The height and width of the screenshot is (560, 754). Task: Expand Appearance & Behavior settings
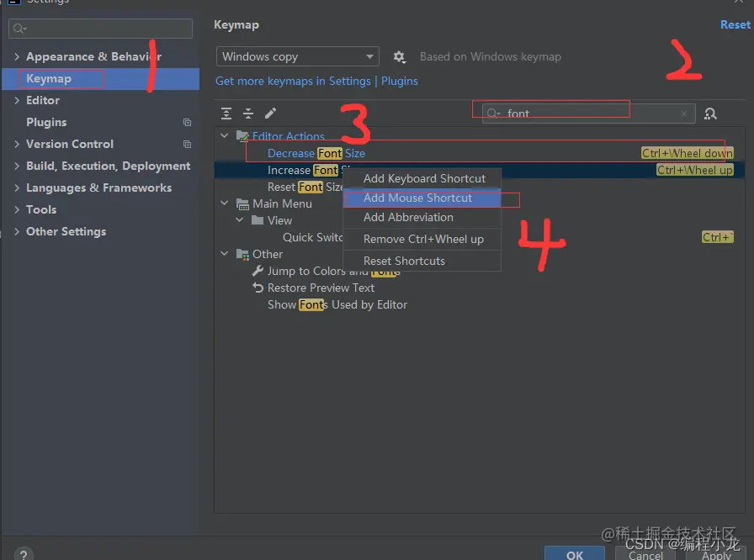pos(17,56)
